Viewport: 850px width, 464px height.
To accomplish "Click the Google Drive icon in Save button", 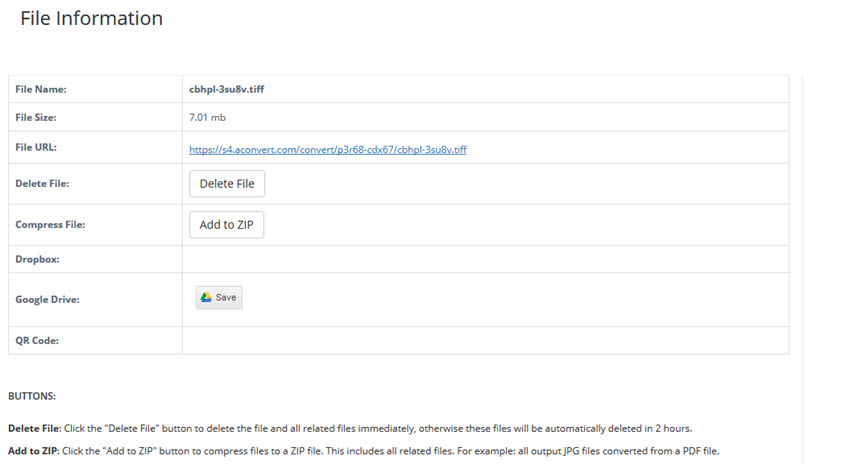I will [206, 297].
